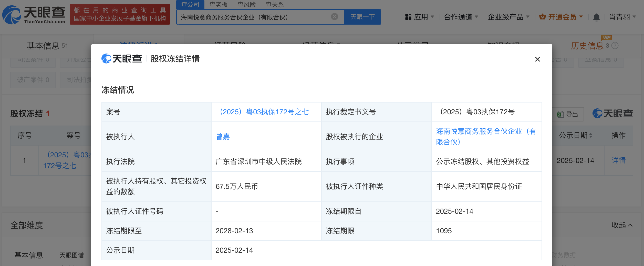Open the 曾嘉 person link
Viewport: 644px width, 266px height.
tap(223, 137)
